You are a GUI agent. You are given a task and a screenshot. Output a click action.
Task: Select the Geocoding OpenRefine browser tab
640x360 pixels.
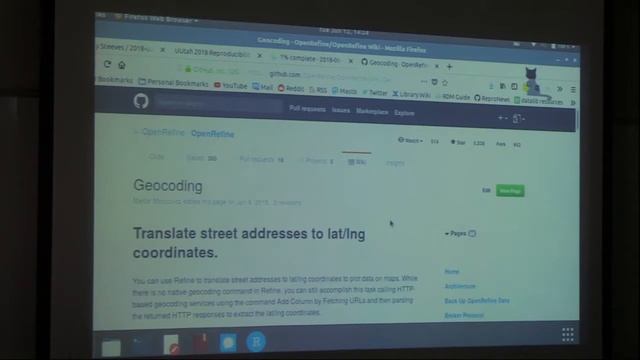[x=394, y=64]
